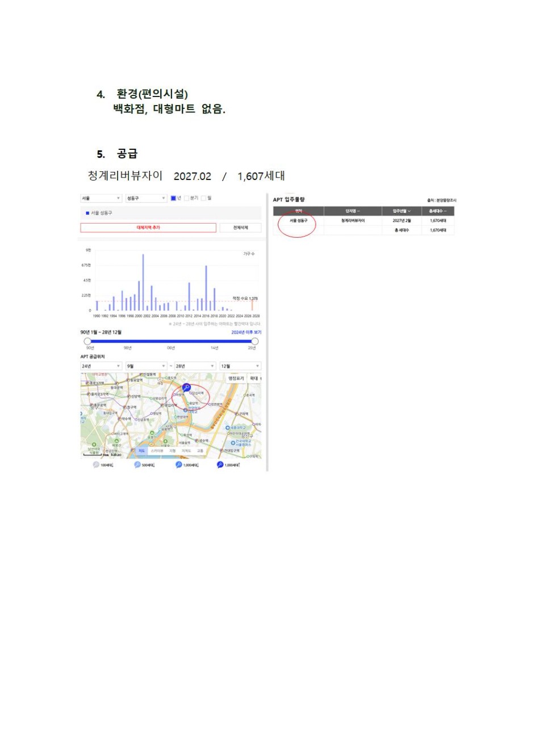Select the 지적도 map view tab
Viewport: 535px width, 756px height.
[x=186, y=451]
